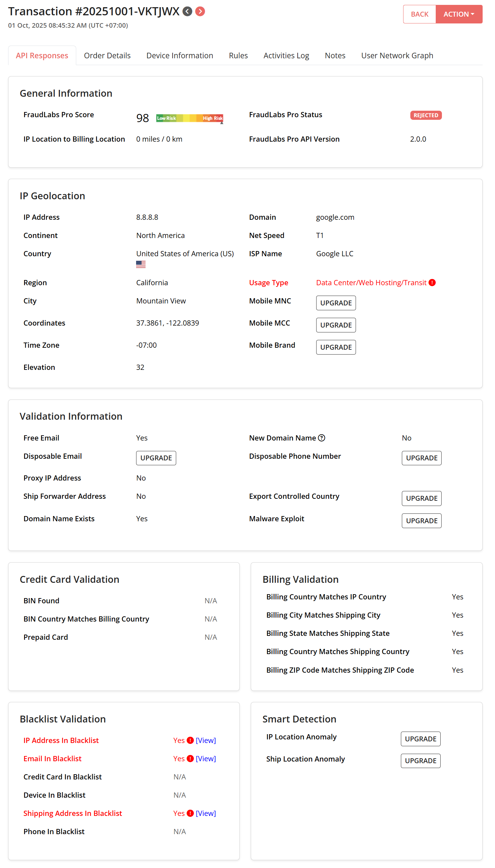Open the ACTION dropdown menu
Viewport: 495px width, 868px height.
pos(459,14)
